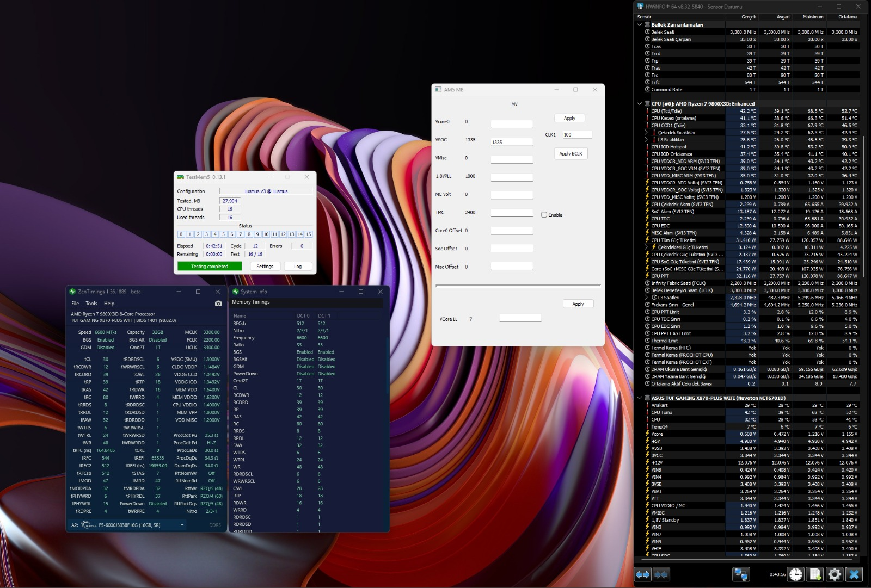Open HWiNFO network monitors icon

(x=741, y=574)
